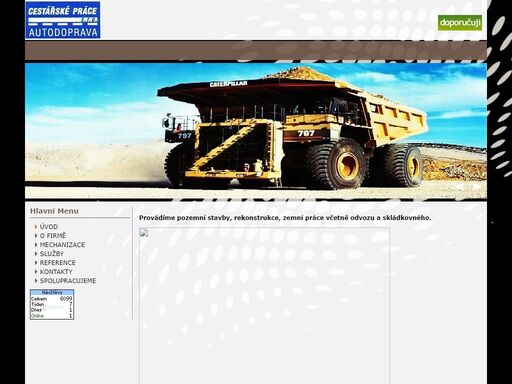Go to the MECHANIZACE page
This screenshot has width=512, height=384.
(62, 245)
